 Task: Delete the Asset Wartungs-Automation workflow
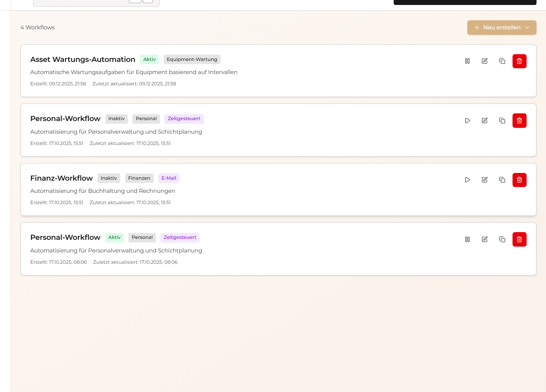[519, 61]
